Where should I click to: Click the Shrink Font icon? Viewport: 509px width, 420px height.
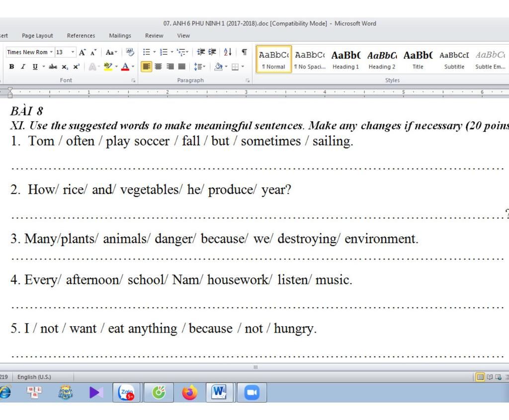pyautogui.click(x=93, y=52)
